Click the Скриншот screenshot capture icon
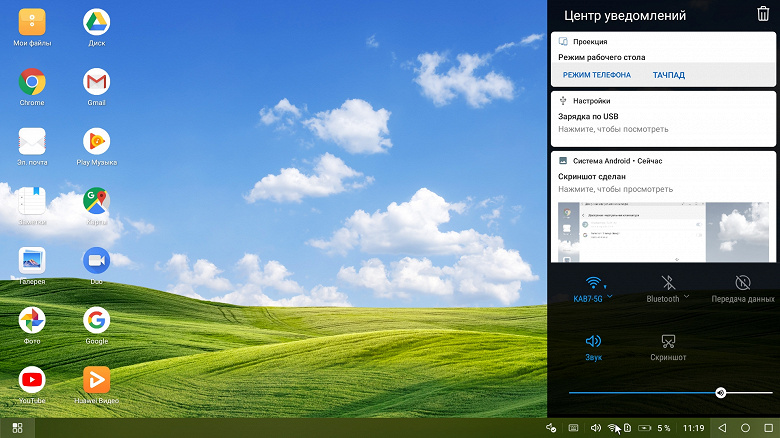 click(x=668, y=342)
